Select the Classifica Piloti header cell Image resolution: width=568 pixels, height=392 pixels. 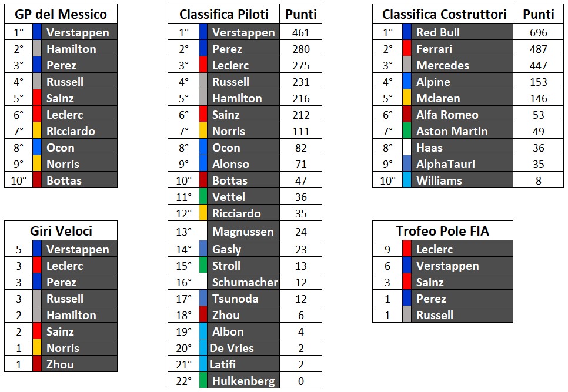[x=224, y=14]
